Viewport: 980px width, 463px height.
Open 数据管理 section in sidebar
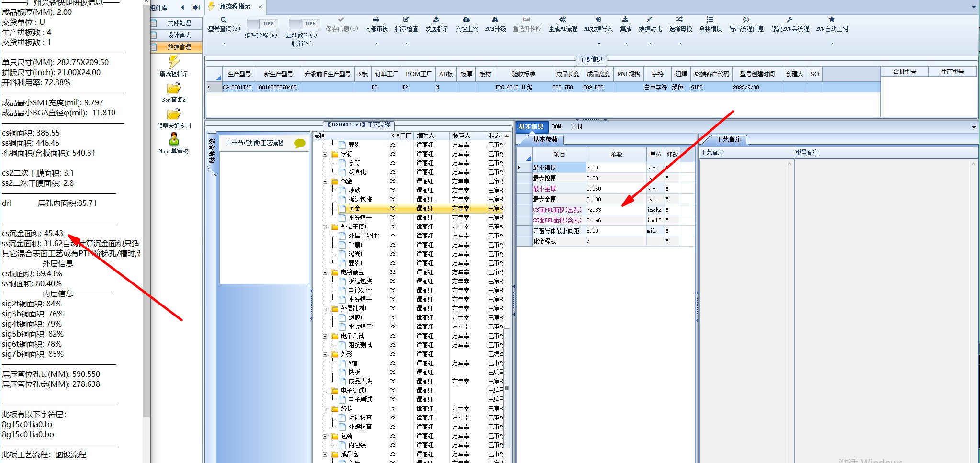point(176,47)
